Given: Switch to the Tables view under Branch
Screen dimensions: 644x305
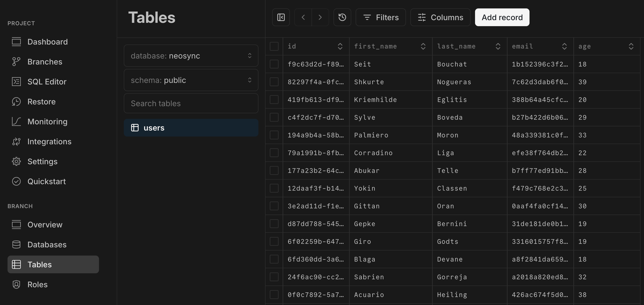Looking at the screenshot, I should (39, 264).
